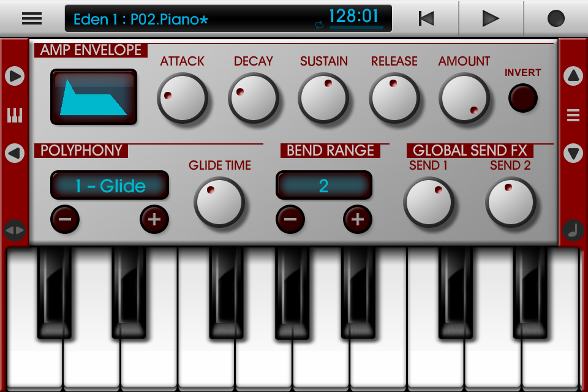Toggle the Invert envelope button

522,98
